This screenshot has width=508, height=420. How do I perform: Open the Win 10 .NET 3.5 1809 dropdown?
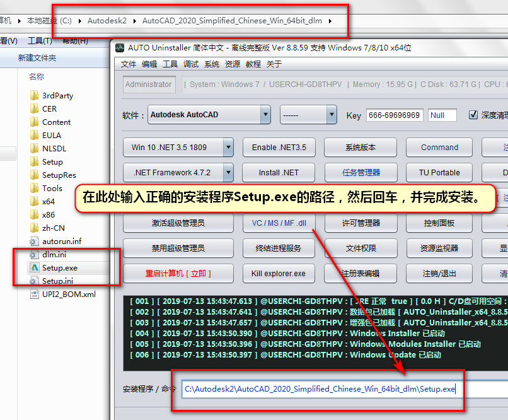click(x=228, y=148)
